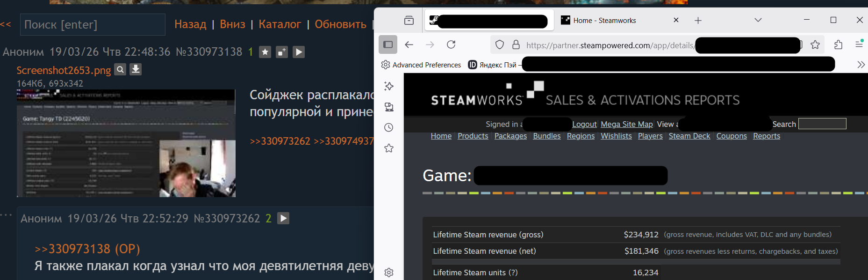Open synced tabs in sidebar
The image size is (868, 280).
(389, 107)
